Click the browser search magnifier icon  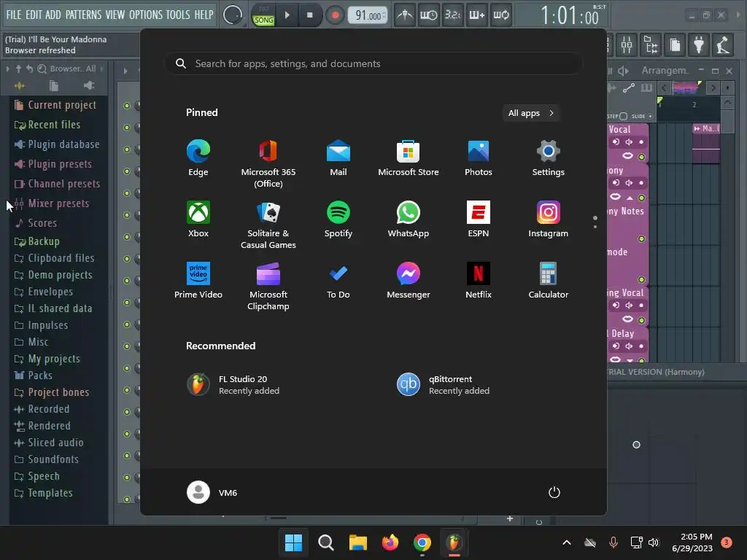(x=42, y=69)
